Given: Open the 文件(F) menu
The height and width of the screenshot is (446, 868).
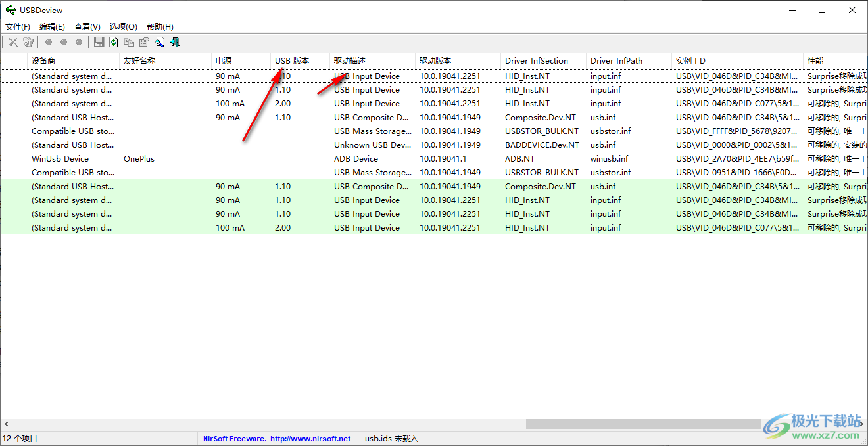Looking at the screenshot, I should tap(18, 27).
